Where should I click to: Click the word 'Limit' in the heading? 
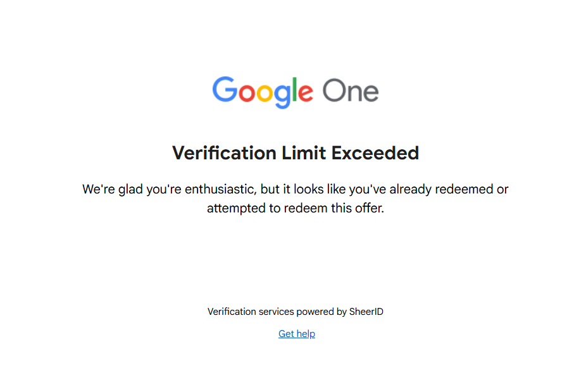[304, 153]
